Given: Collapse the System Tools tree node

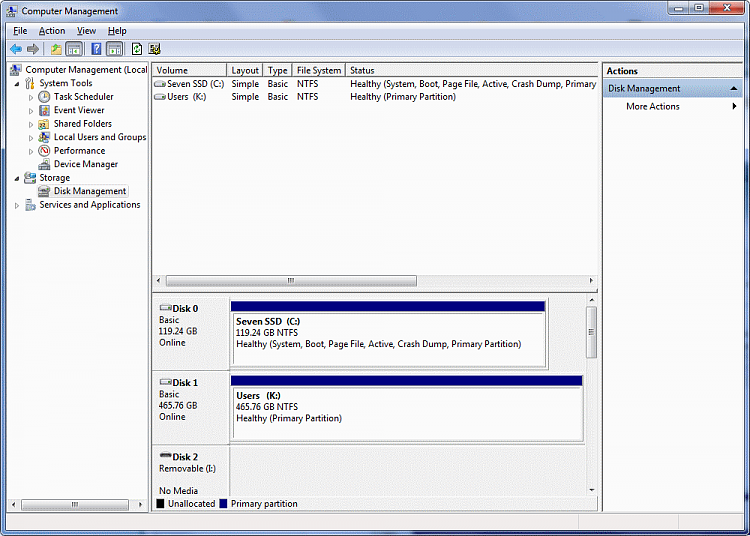Looking at the screenshot, I should (17, 84).
